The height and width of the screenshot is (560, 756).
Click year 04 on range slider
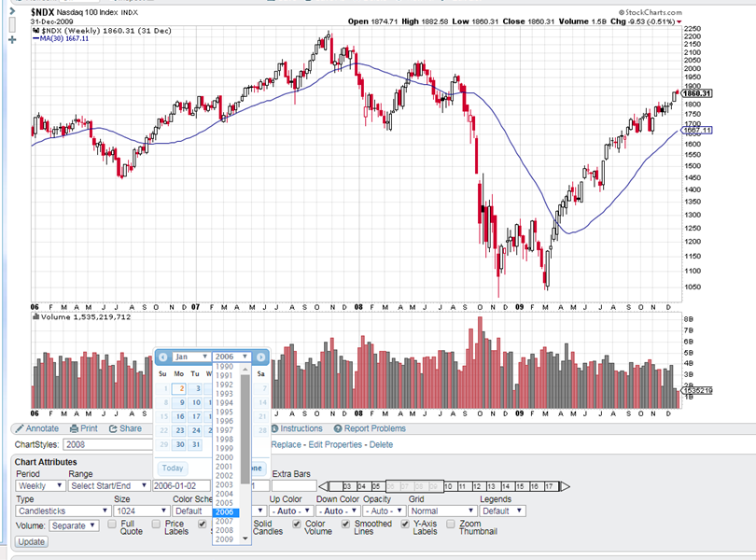click(x=361, y=486)
